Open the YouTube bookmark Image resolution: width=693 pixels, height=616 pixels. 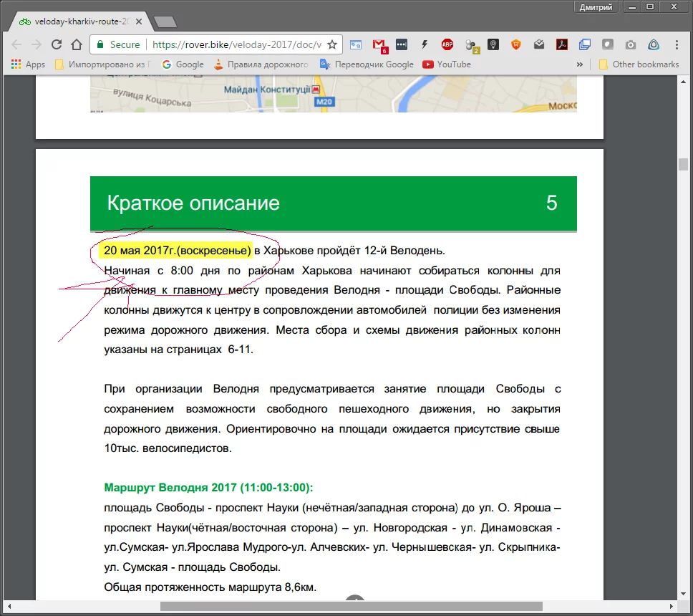coord(447,64)
